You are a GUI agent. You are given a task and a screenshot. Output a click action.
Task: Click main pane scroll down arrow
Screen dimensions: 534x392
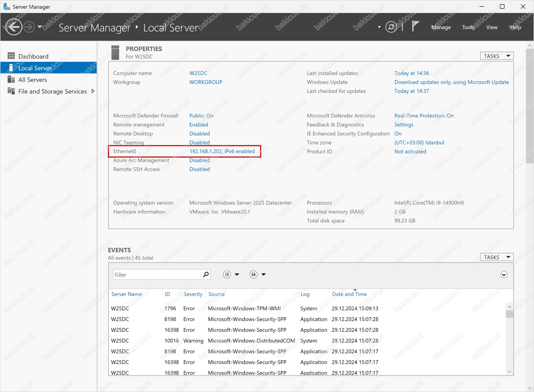click(x=530, y=388)
